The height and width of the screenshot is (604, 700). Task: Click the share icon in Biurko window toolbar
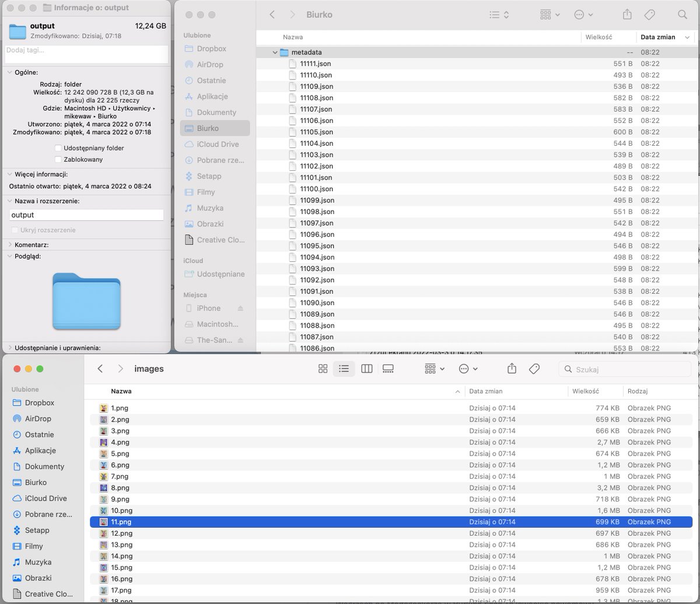click(x=627, y=14)
